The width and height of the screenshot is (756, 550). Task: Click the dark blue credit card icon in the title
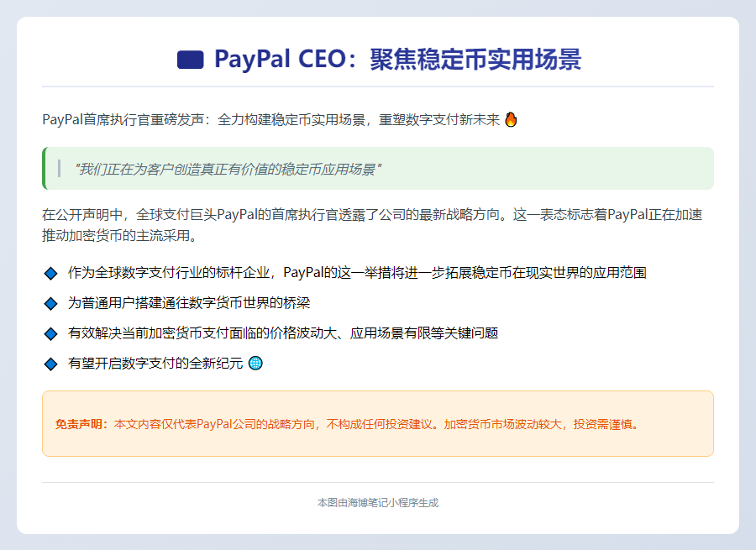pyautogui.click(x=191, y=60)
